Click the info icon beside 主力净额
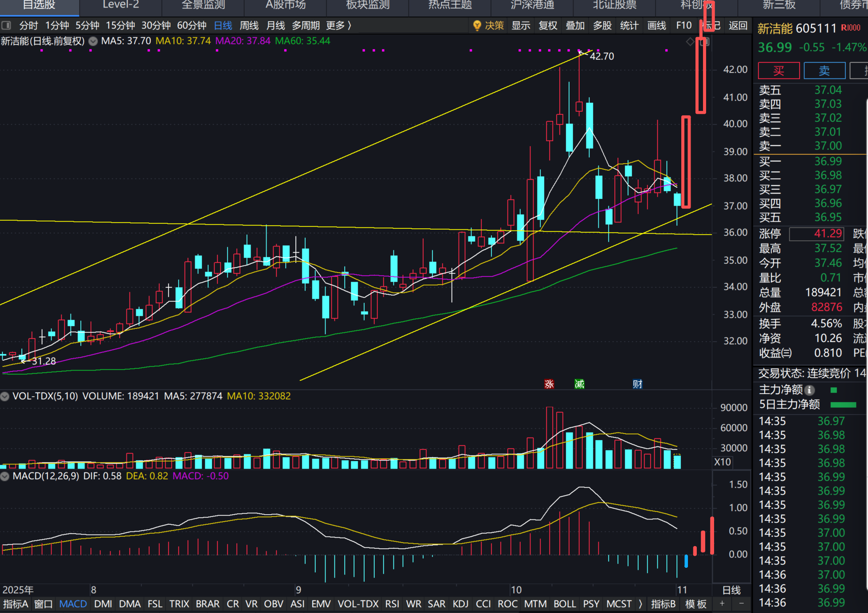The width and height of the screenshot is (868, 613). click(810, 390)
